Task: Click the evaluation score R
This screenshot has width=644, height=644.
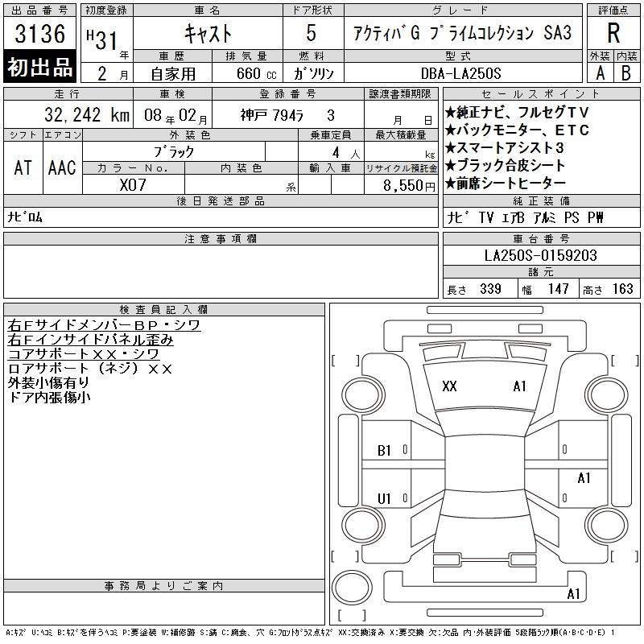Action: tap(613, 33)
